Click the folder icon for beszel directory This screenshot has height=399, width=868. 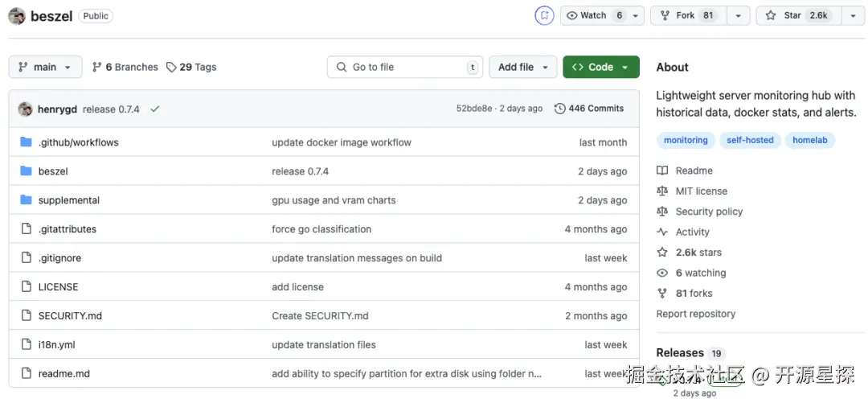[x=26, y=171]
